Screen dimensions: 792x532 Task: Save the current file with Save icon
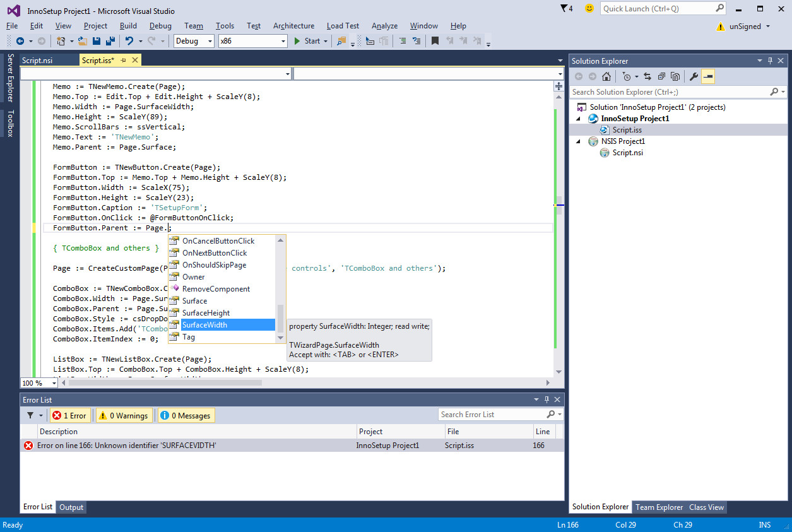pyautogui.click(x=97, y=41)
